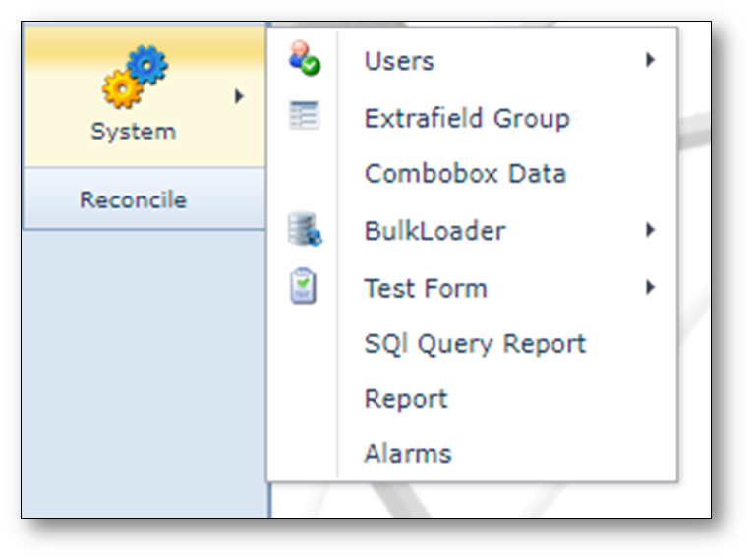Click the BulkLoader database icon

(x=304, y=230)
